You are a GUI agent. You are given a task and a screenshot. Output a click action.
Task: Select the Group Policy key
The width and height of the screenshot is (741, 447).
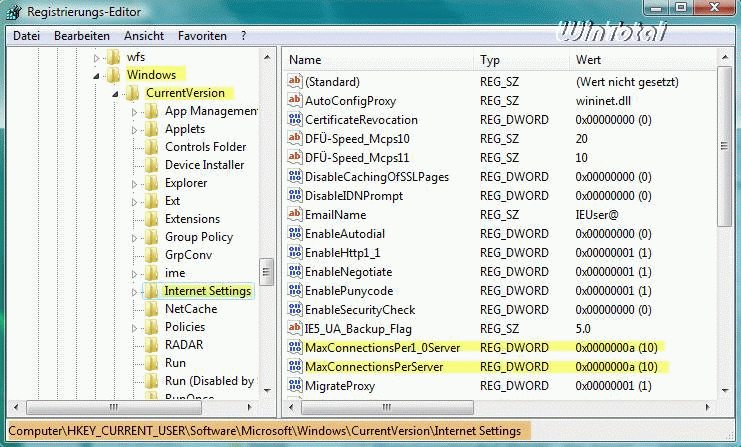[x=198, y=237]
